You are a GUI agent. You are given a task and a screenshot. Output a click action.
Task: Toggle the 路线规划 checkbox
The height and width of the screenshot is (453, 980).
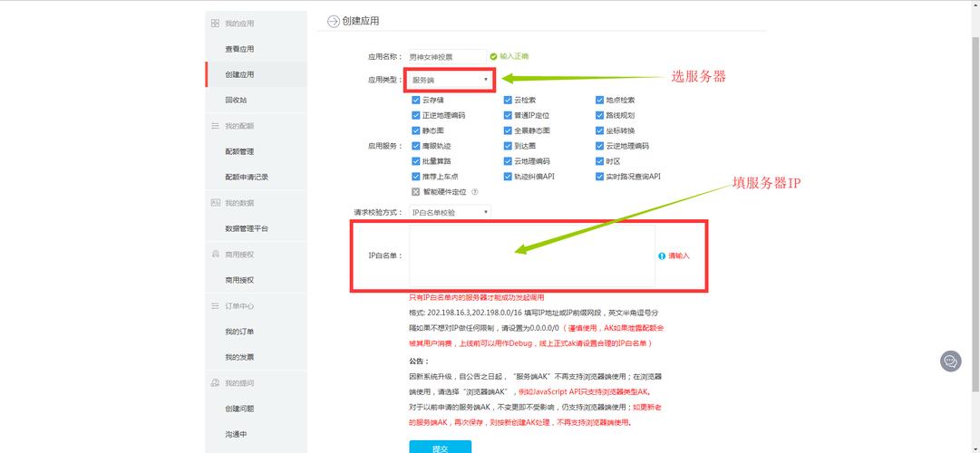(x=600, y=116)
